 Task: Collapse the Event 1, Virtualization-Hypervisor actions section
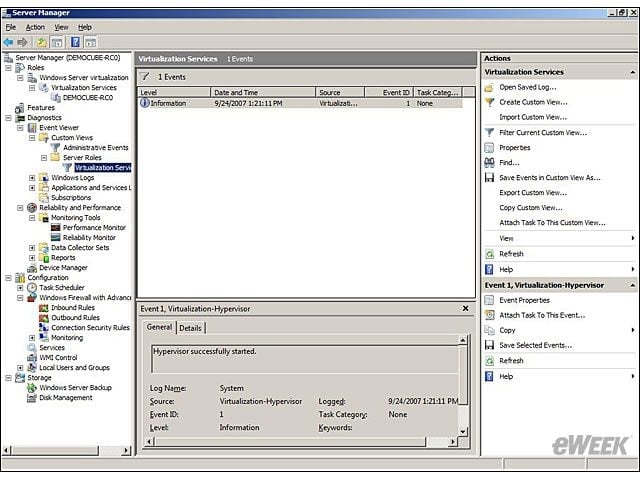click(633, 285)
